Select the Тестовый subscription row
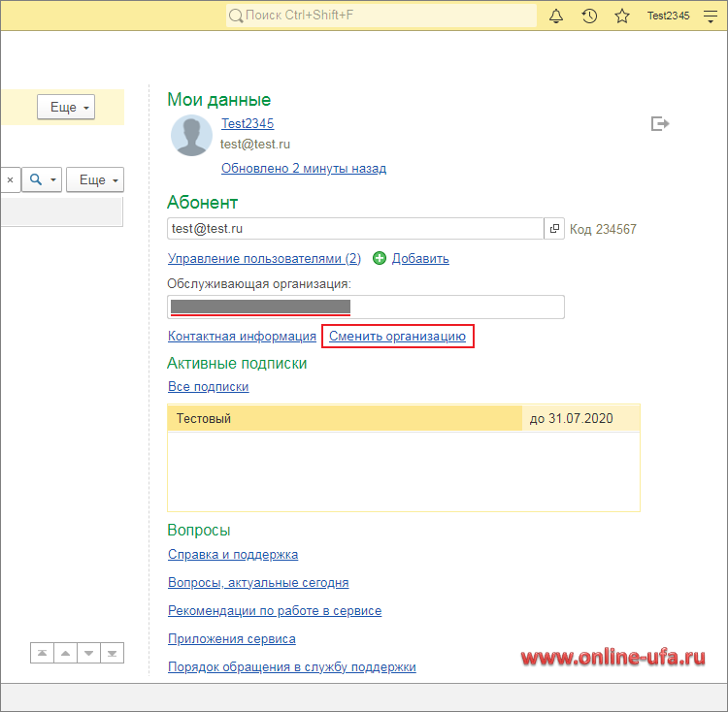Viewport: 728px width, 712px height. pyautogui.click(x=345, y=418)
